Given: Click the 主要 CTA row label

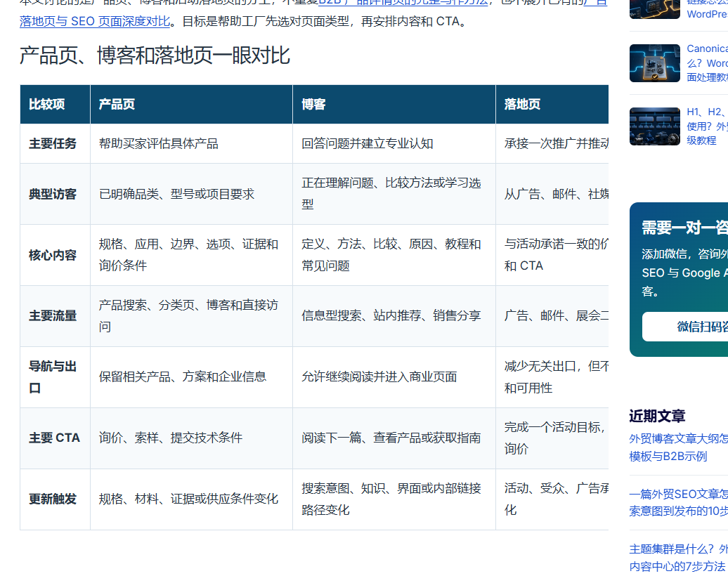Looking at the screenshot, I should click(54, 438).
